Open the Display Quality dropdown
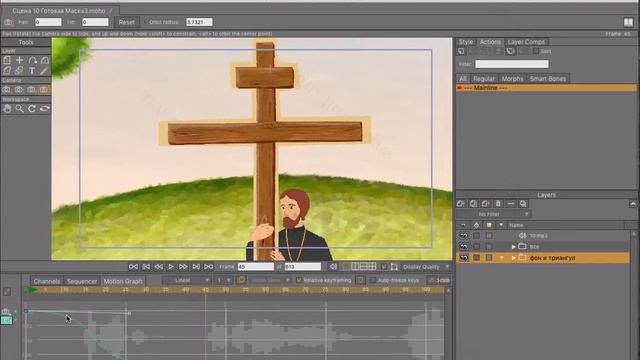 click(x=426, y=267)
